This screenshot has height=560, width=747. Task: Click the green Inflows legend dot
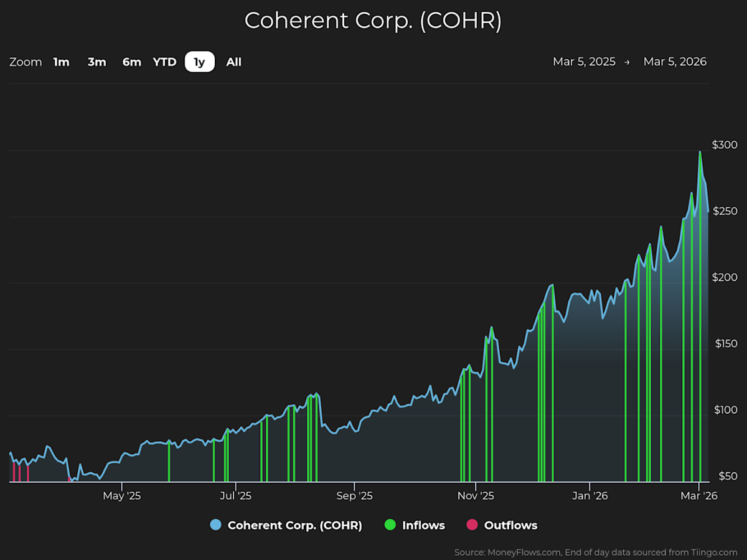coord(390,525)
